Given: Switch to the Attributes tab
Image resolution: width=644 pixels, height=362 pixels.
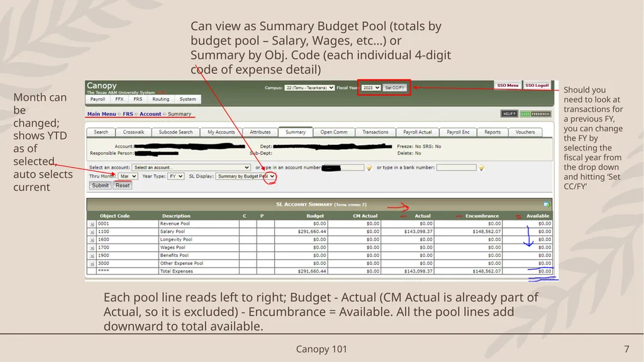Looking at the screenshot, I should point(260,132).
